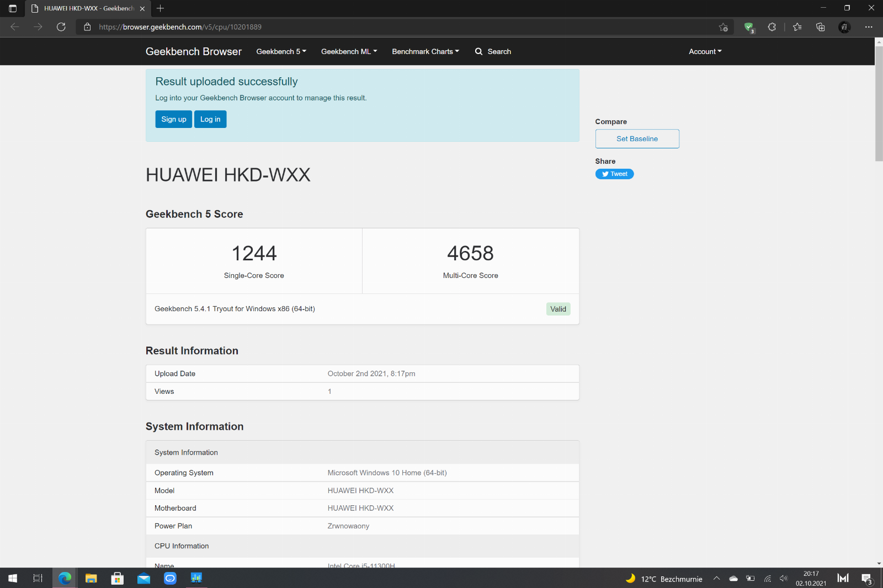Click the October 2nd 2021 upload date

click(x=371, y=373)
